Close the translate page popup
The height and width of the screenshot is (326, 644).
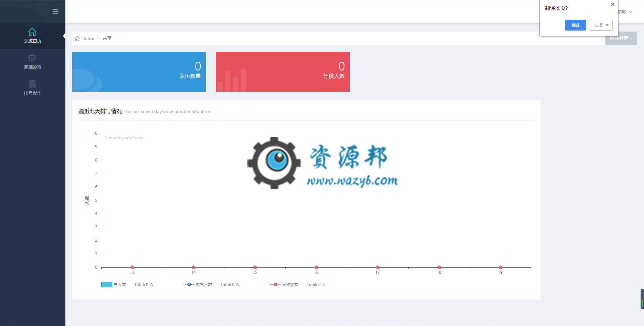click(613, 5)
